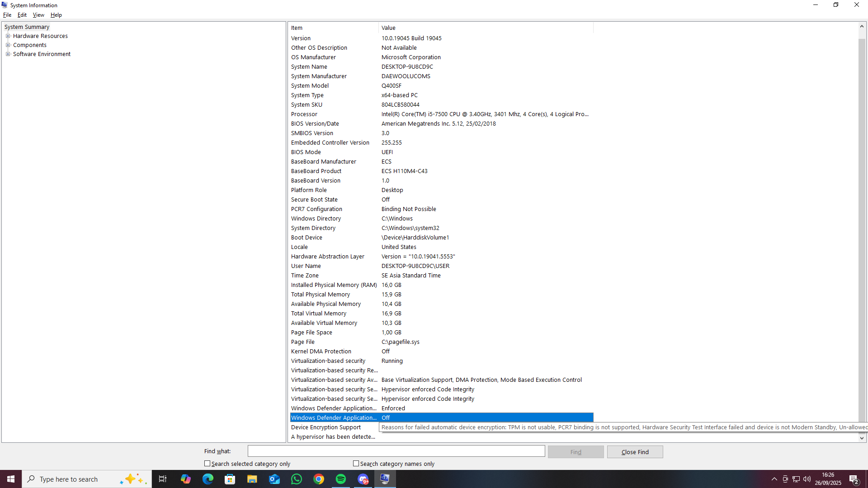Check Search category names only
Viewport: 868px width, 488px height.
(356, 464)
